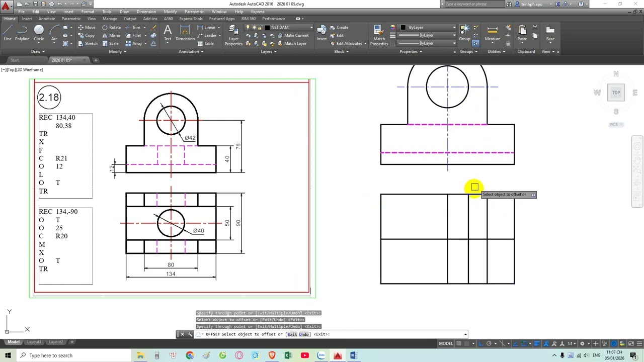The width and height of the screenshot is (644, 362).
Task: Open the Measure utility
Action: [493, 33]
